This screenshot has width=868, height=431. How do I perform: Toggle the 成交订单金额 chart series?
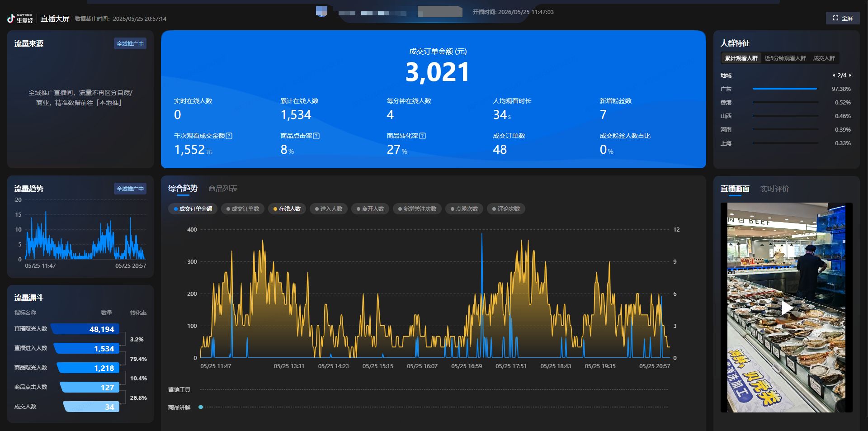point(193,209)
